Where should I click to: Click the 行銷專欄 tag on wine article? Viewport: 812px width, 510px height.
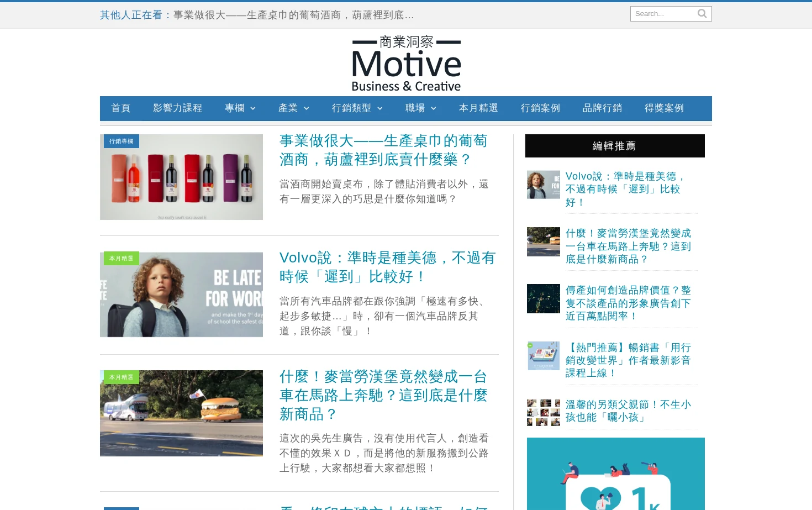pos(122,141)
